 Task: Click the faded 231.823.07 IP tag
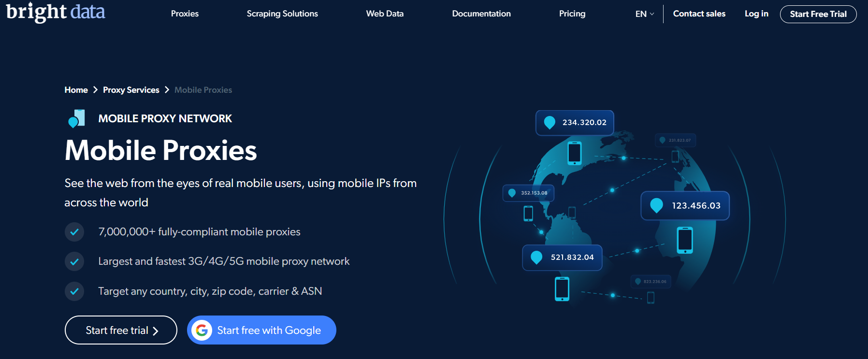point(675,140)
